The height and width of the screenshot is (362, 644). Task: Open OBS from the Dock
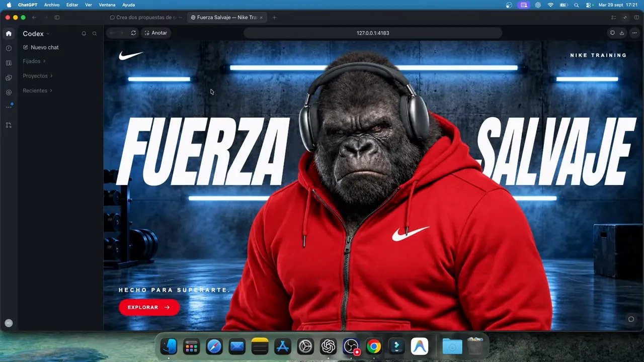pyautogui.click(x=351, y=346)
